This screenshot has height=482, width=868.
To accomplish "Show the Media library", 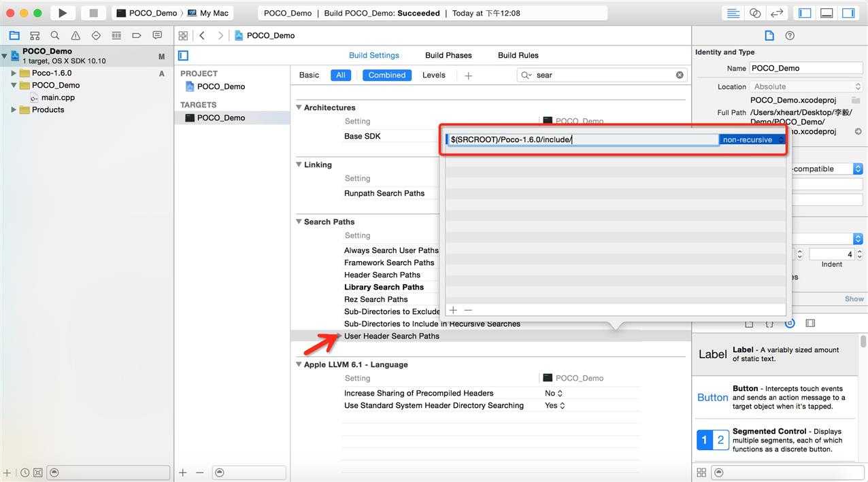I will coord(810,324).
